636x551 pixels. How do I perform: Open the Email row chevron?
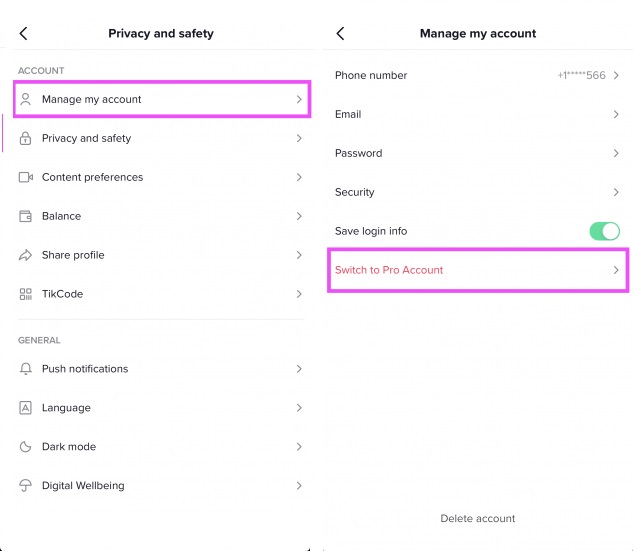point(616,115)
